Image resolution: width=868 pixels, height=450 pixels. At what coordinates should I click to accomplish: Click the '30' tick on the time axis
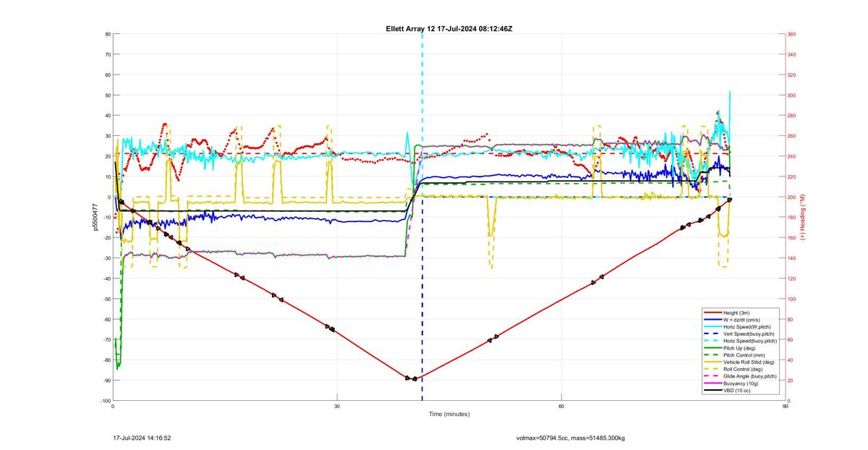(x=337, y=406)
